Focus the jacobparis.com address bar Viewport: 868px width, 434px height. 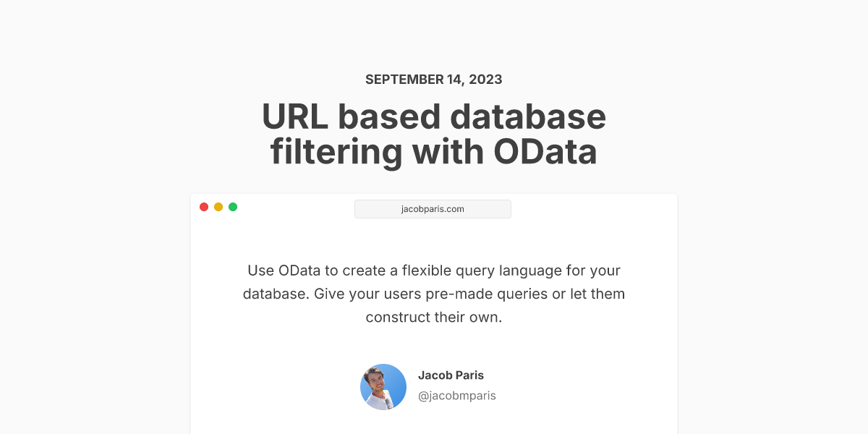(433, 209)
